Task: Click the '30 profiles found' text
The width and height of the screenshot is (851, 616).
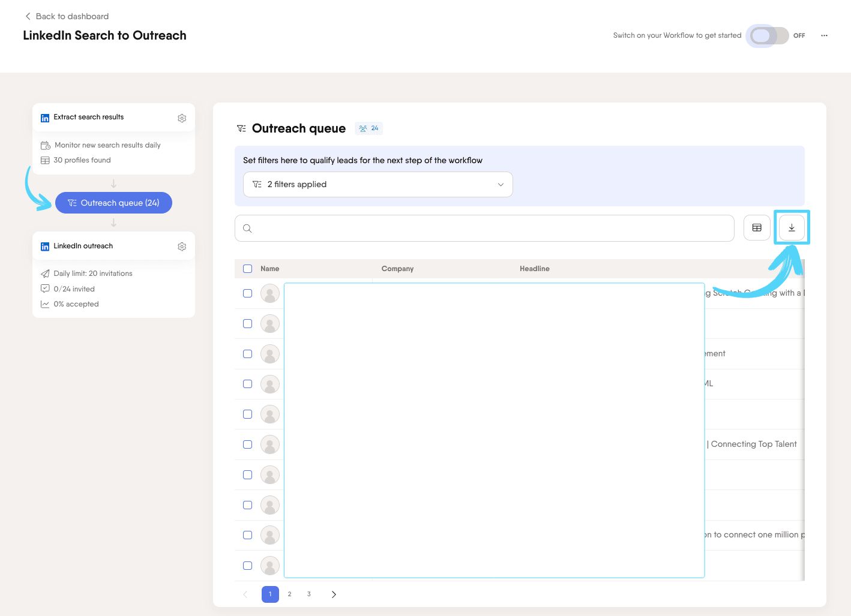Action: [x=82, y=160]
